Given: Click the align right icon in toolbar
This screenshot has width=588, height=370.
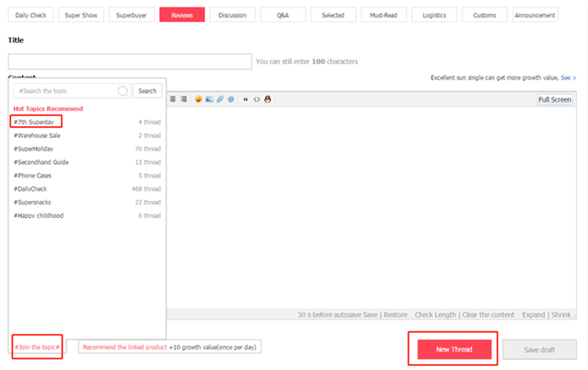Looking at the screenshot, I should point(183,99).
